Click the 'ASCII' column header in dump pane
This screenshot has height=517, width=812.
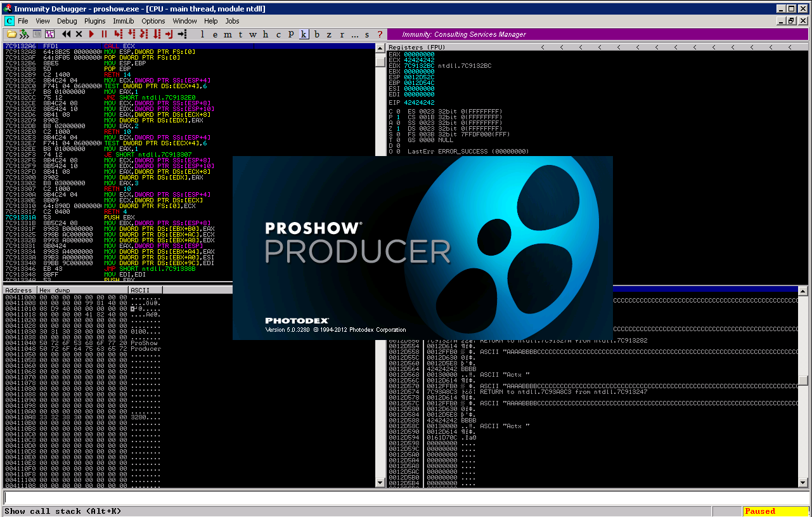[x=145, y=290]
